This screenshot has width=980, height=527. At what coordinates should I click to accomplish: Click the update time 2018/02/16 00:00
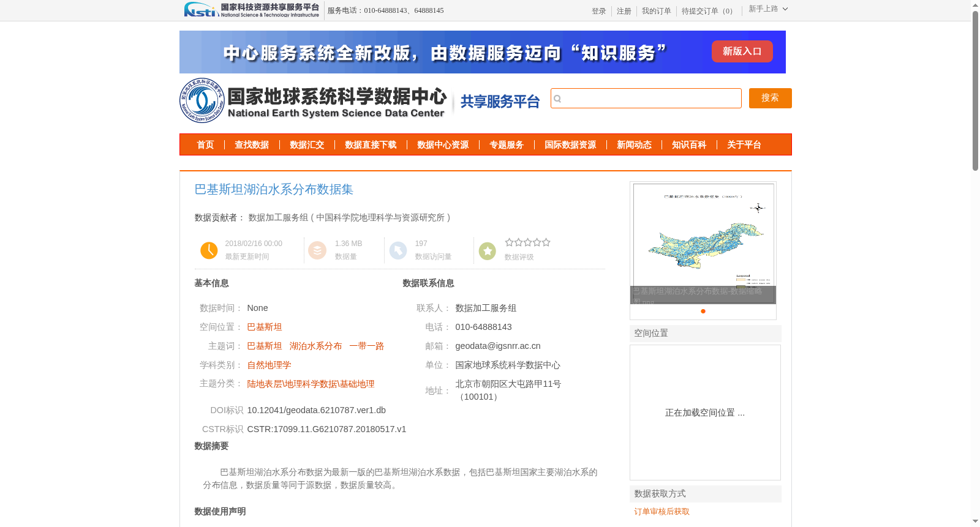click(x=254, y=244)
